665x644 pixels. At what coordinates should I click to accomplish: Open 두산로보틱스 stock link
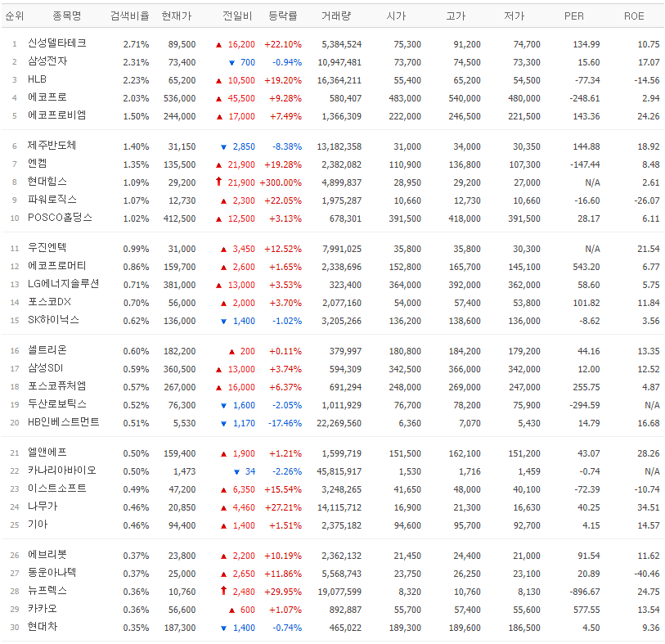(x=56, y=404)
